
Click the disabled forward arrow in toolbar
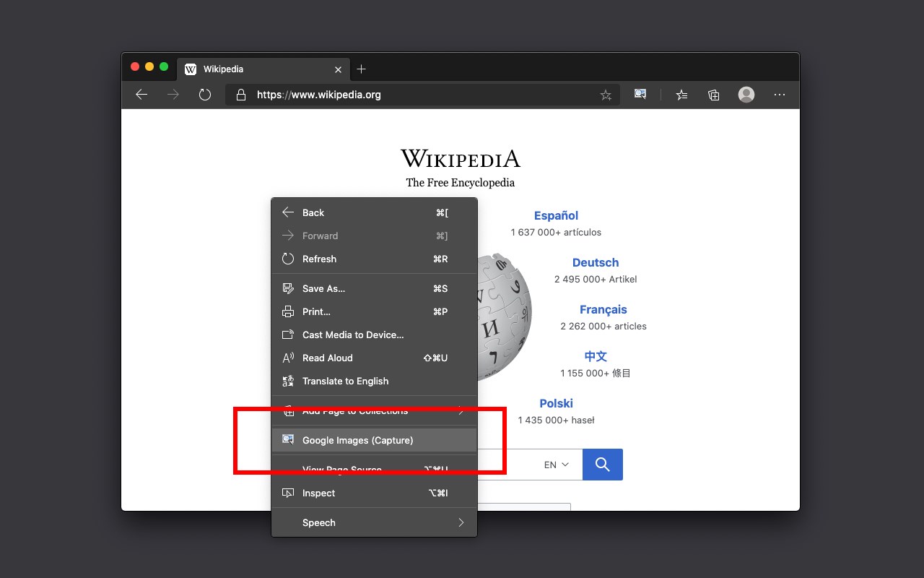click(173, 95)
